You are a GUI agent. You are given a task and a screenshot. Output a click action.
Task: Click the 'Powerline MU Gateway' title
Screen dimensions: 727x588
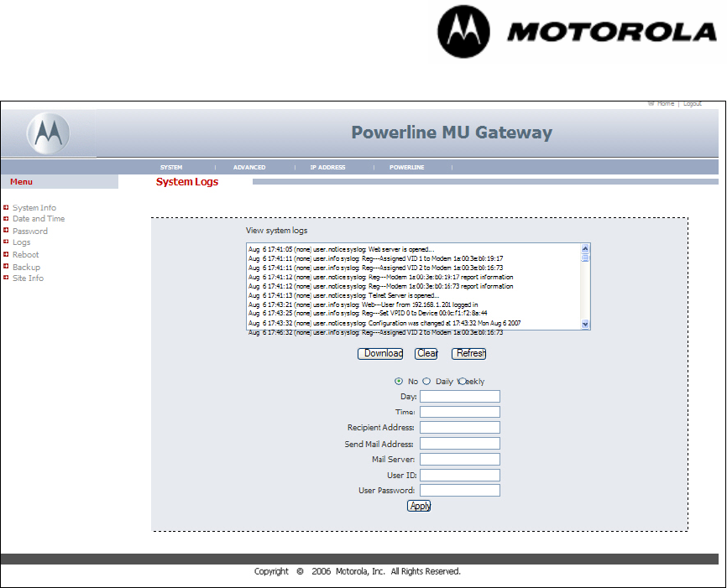(452, 133)
